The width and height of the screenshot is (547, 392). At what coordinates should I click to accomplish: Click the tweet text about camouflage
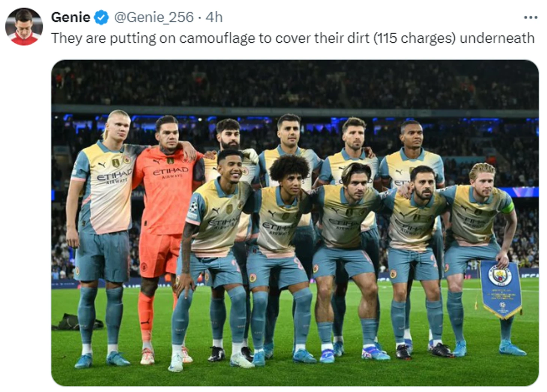pyautogui.click(x=293, y=38)
